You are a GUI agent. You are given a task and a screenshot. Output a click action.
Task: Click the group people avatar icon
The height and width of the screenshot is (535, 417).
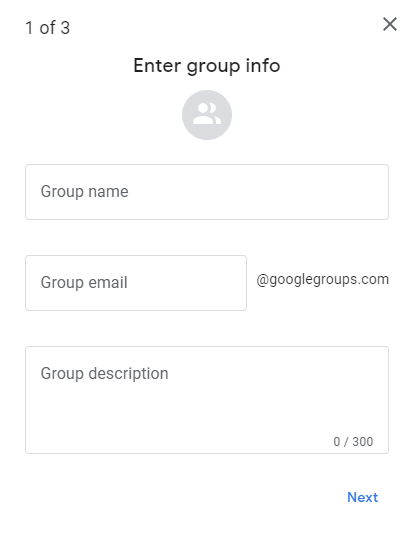[207, 114]
